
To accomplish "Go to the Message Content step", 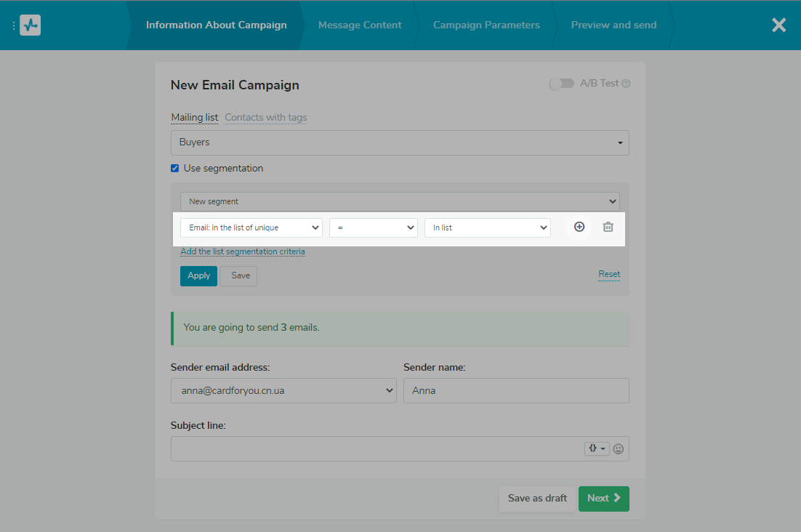I will click(x=360, y=25).
